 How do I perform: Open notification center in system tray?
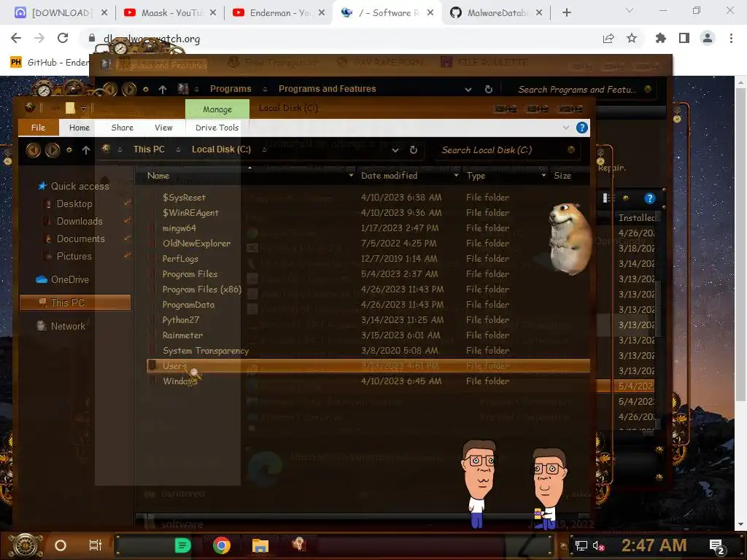click(x=716, y=546)
